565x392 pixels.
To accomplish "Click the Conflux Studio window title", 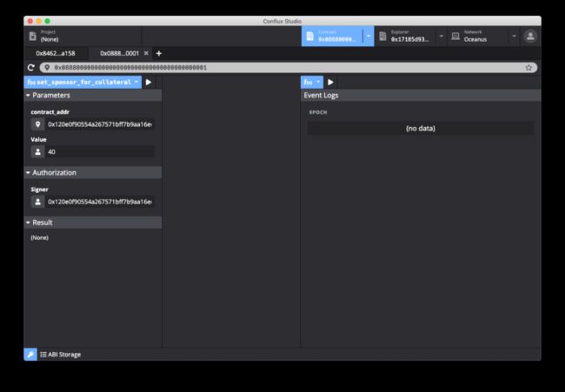I will click(282, 21).
